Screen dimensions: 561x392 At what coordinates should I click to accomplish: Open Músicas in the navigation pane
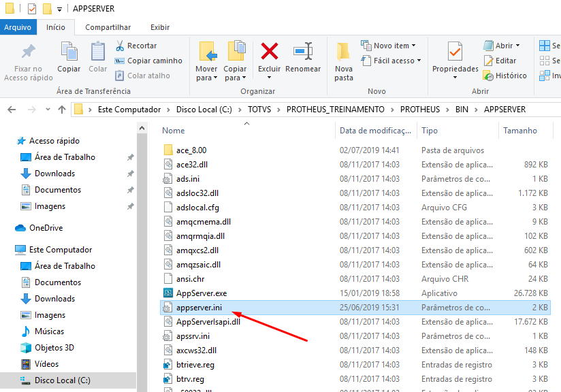point(49,331)
